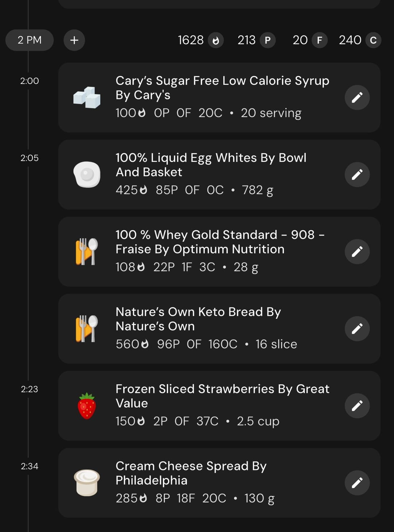Open Cream Cheese Spread By Philadelphia title
Image resolution: width=394 pixels, height=532 pixels.
[x=191, y=473]
